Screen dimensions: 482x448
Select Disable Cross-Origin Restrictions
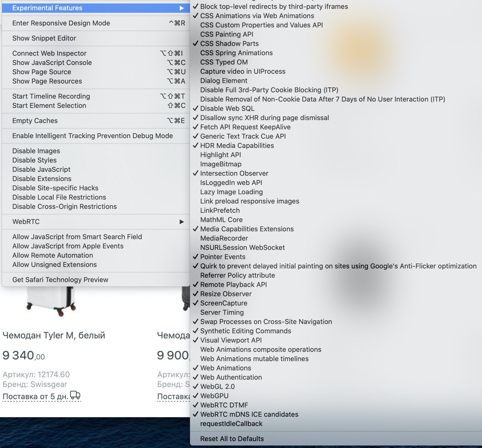click(96, 207)
